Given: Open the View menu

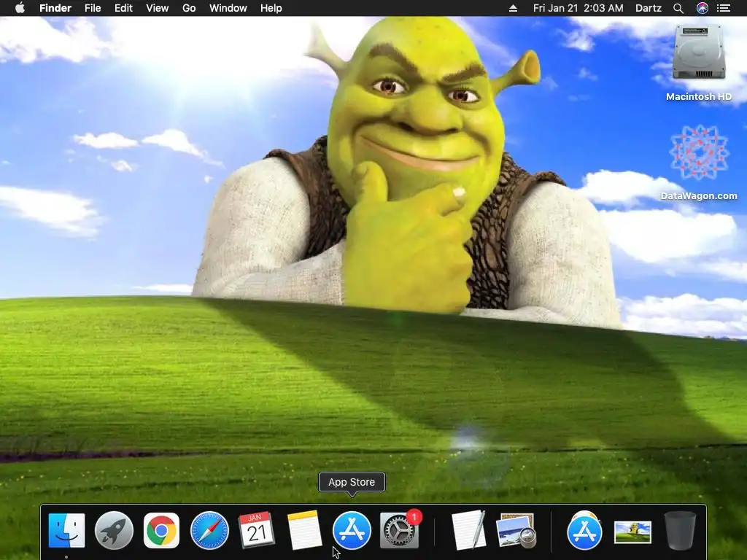Looking at the screenshot, I should coord(158,8).
